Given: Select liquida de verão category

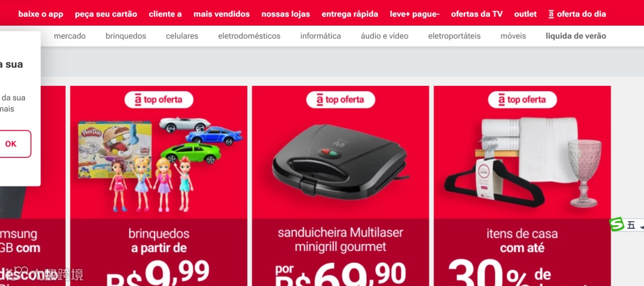Looking at the screenshot, I should [576, 36].
